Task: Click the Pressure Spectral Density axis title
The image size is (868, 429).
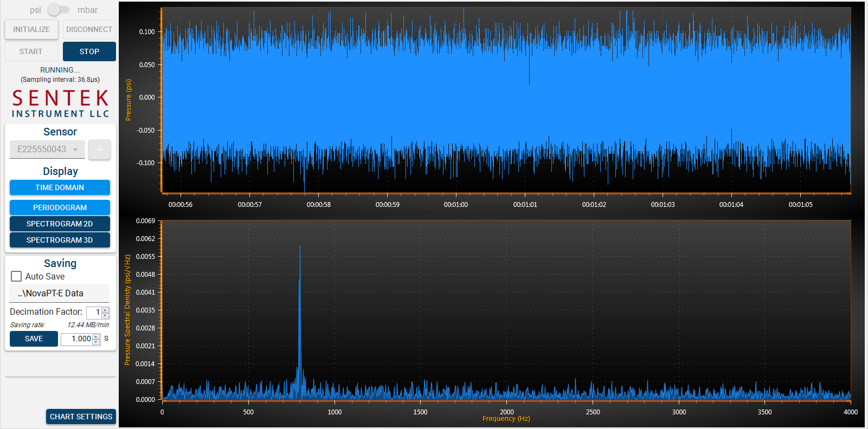Action: coord(127,310)
